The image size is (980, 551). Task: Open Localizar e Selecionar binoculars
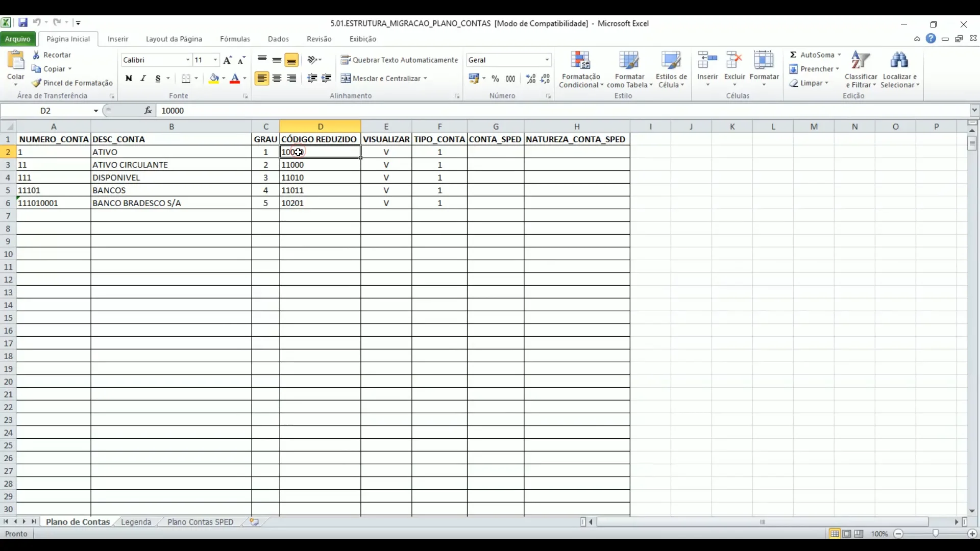click(x=899, y=70)
